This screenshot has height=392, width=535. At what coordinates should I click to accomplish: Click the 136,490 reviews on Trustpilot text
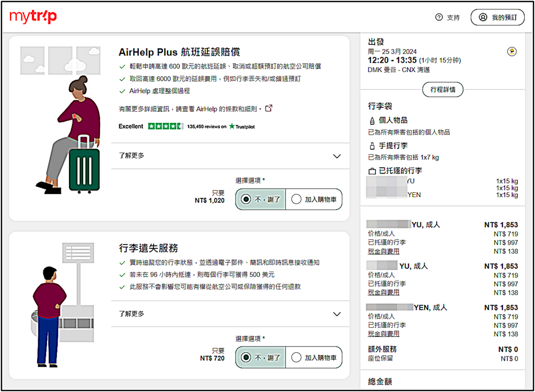[x=221, y=126]
